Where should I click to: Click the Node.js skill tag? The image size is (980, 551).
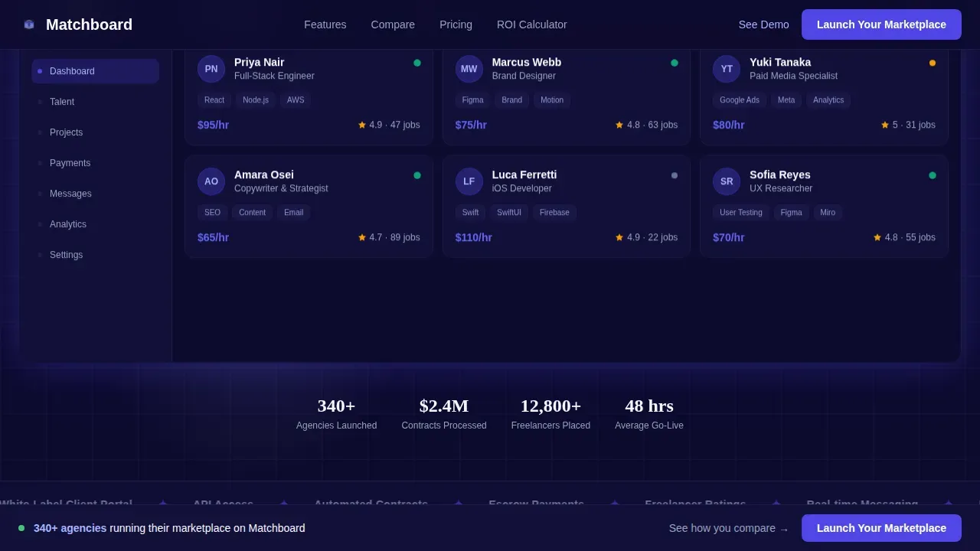[x=256, y=100]
